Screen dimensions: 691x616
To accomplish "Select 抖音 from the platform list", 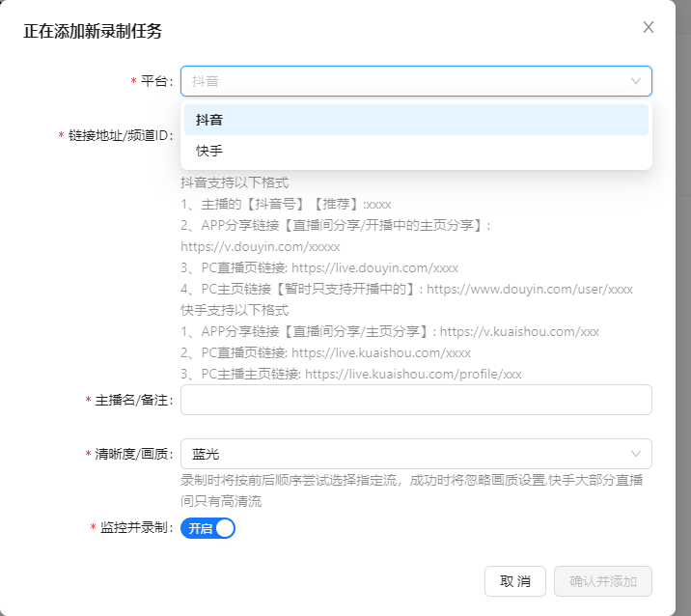I will coord(416,120).
